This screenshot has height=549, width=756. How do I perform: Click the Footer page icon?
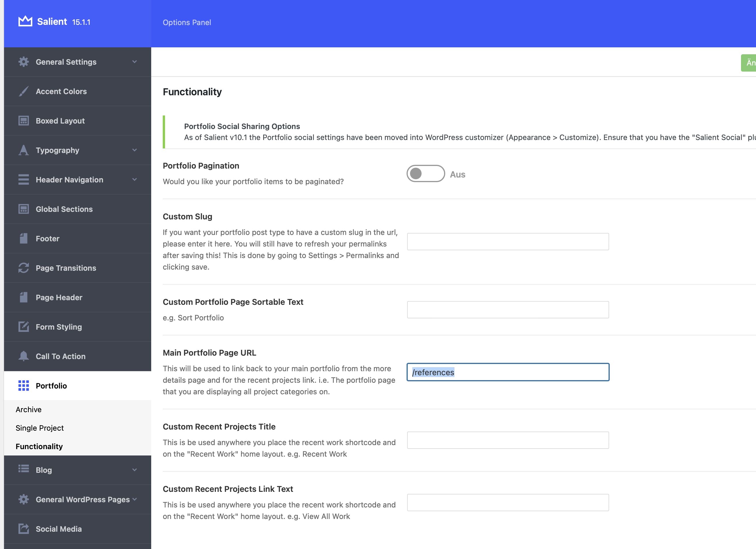coord(23,238)
